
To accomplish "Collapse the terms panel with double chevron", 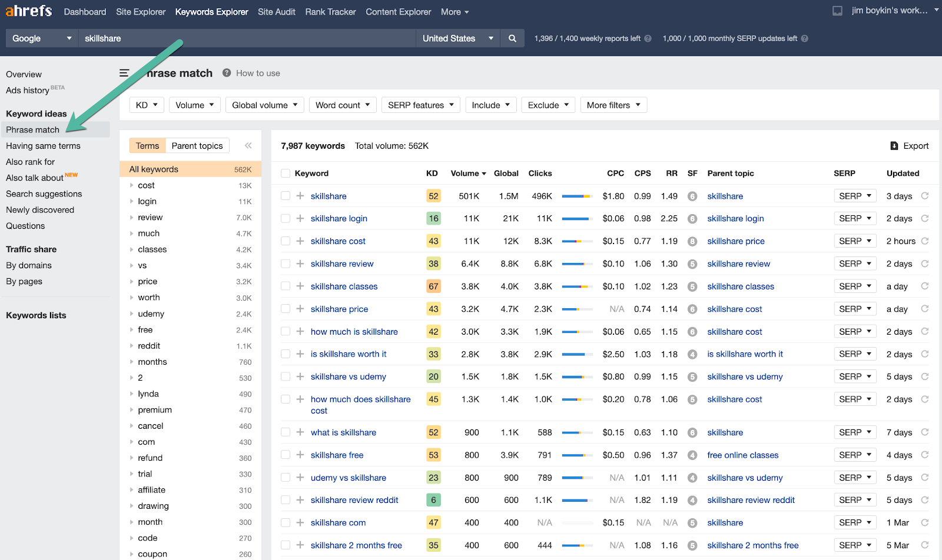I will (x=248, y=145).
